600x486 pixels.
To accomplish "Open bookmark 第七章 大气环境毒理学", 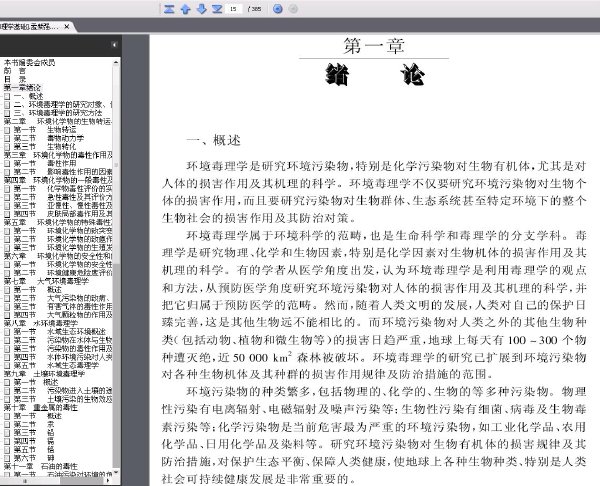I will [46, 281].
